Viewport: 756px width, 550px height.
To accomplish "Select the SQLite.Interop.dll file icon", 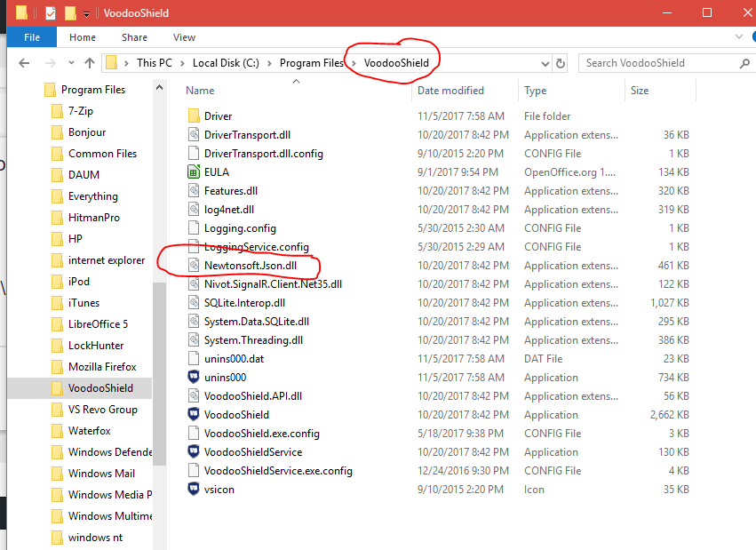I will coord(194,303).
